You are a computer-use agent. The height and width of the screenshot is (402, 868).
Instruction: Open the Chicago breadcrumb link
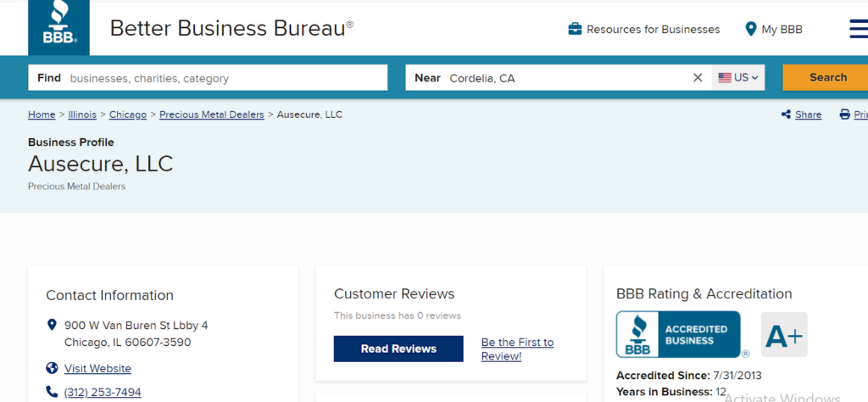pos(128,114)
